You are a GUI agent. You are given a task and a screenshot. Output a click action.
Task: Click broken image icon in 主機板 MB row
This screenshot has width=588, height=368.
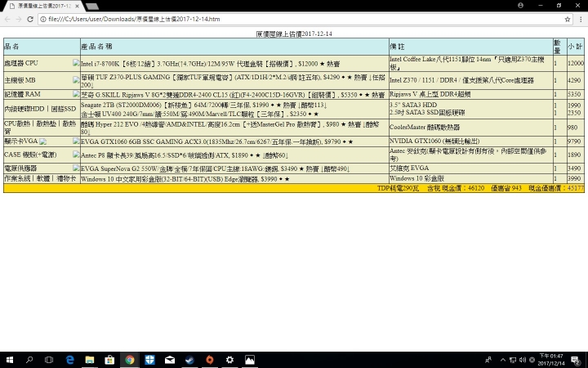pyautogui.click(x=76, y=79)
